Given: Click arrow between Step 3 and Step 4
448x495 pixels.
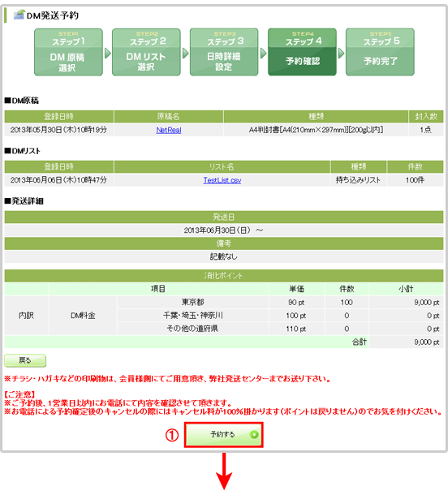Looking at the screenshot, I should click(263, 53).
